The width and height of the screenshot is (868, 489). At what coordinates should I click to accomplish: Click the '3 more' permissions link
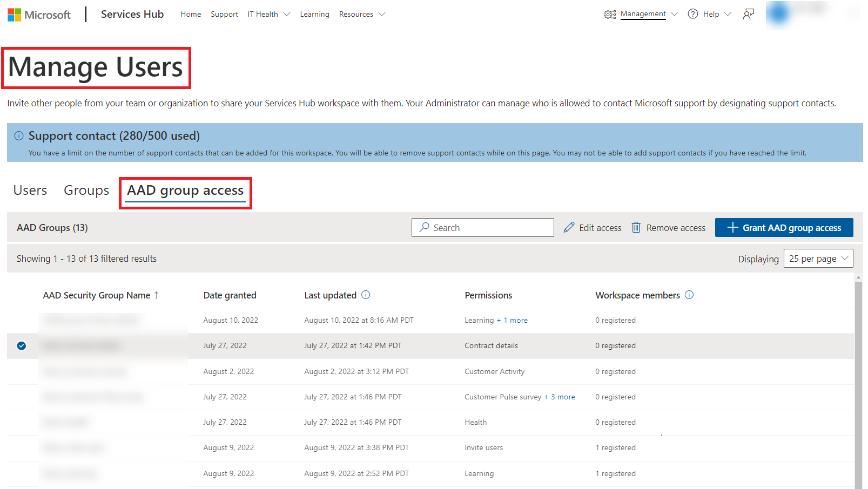(x=563, y=397)
